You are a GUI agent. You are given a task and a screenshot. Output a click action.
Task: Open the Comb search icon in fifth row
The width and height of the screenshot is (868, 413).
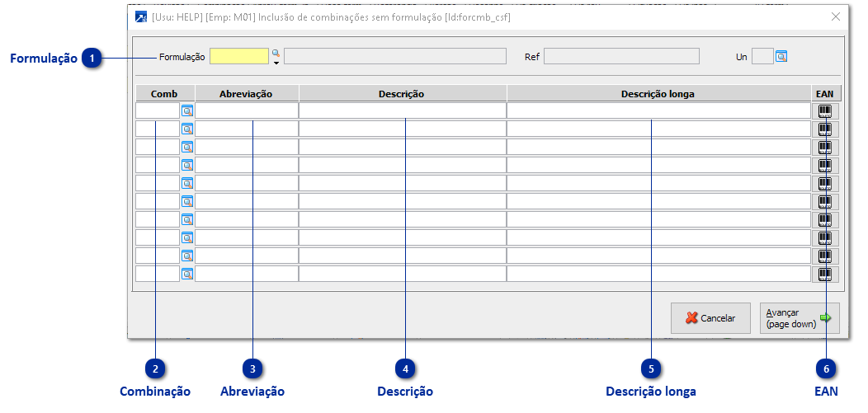[x=187, y=184]
